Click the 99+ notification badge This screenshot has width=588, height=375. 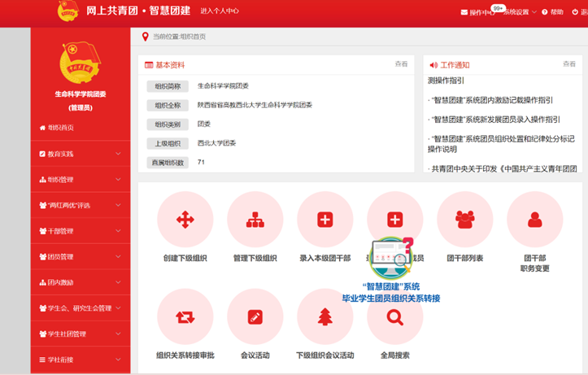click(x=498, y=8)
